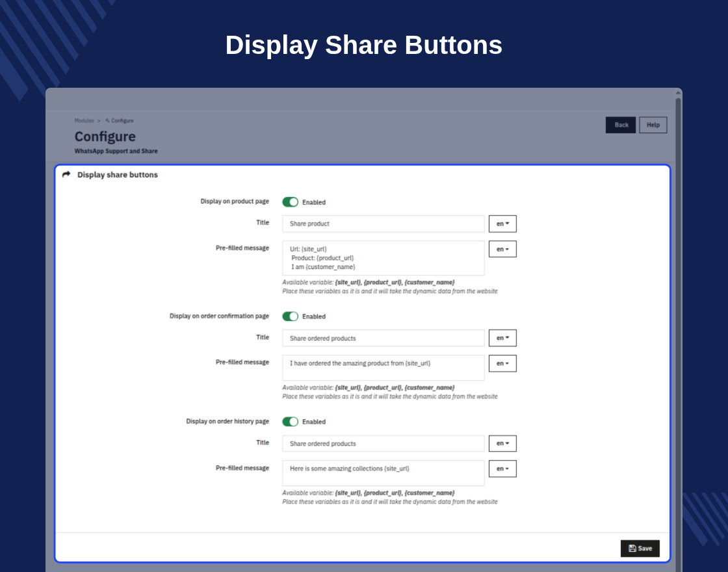Click the Display on product page label
This screenshot has width=728, height=572.
click(x=235, y=201)
